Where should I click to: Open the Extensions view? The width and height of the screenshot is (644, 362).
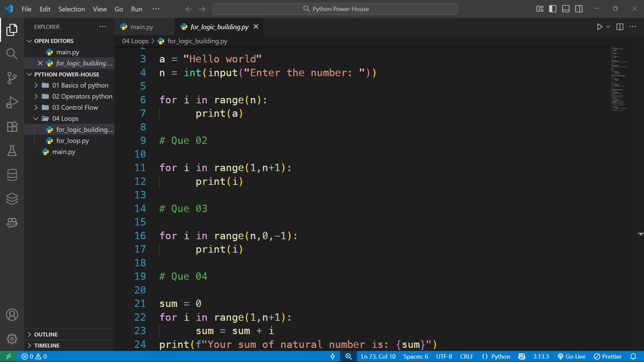point(12,127)
